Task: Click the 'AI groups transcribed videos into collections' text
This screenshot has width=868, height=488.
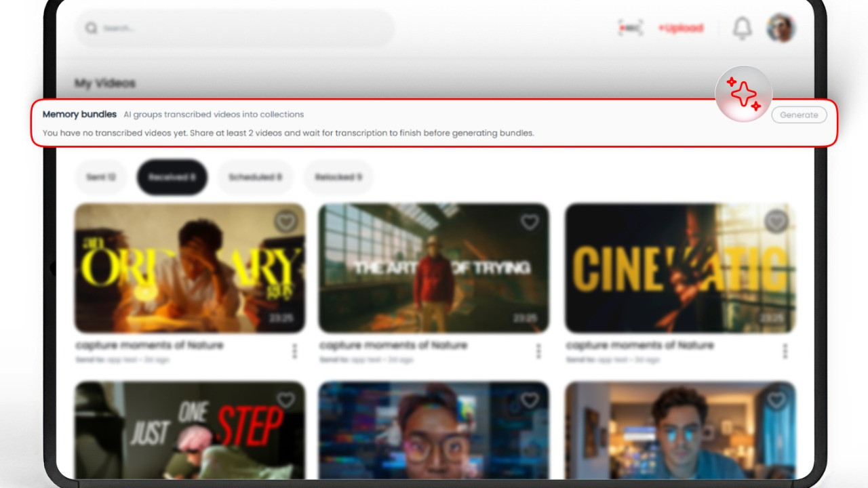Action: [214, 115]
